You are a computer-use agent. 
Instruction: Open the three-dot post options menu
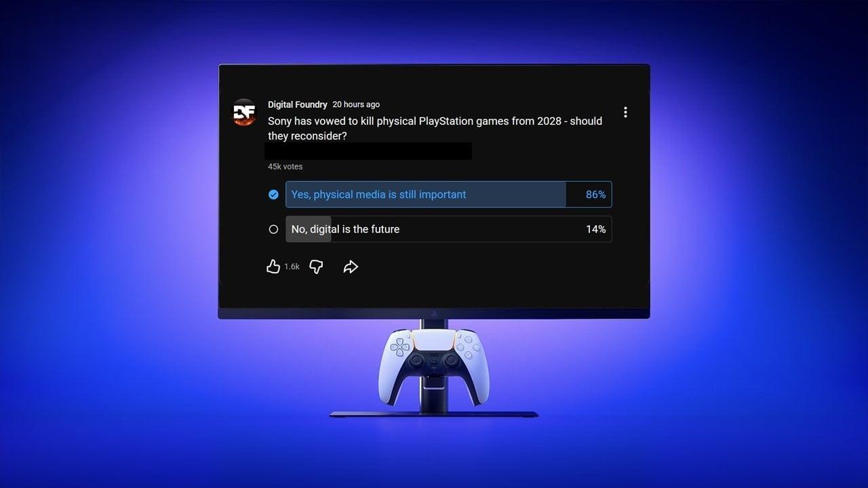pyautogui.click(x=625, y=112)
